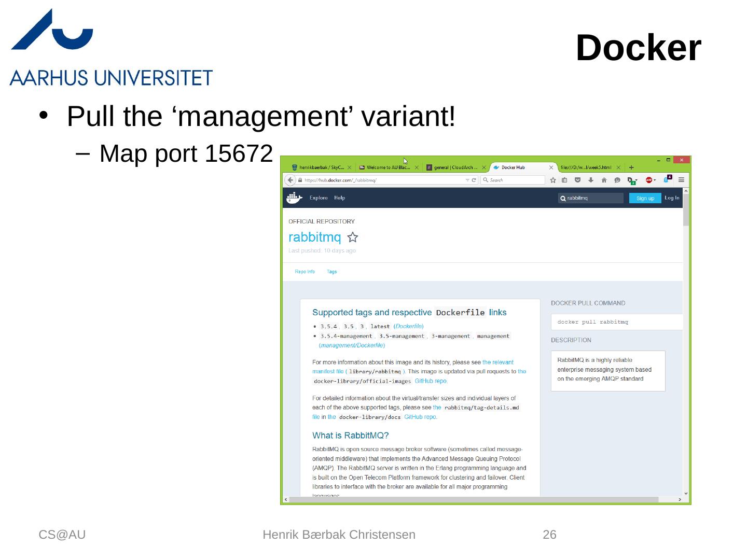This screenshot has width=747, height=560.
Task: Click the slide title 'Docker'
Action: coord(639,48)
